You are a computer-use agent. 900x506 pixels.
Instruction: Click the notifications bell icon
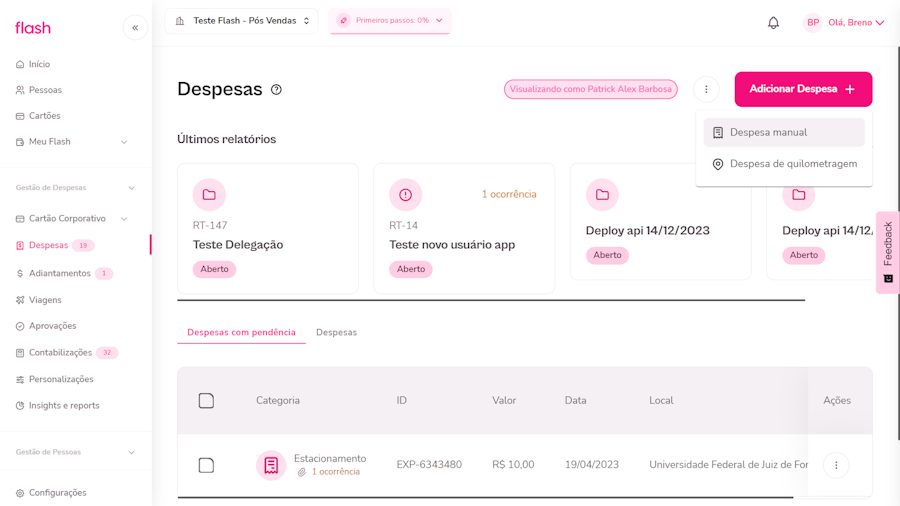(x=773, y=23)
